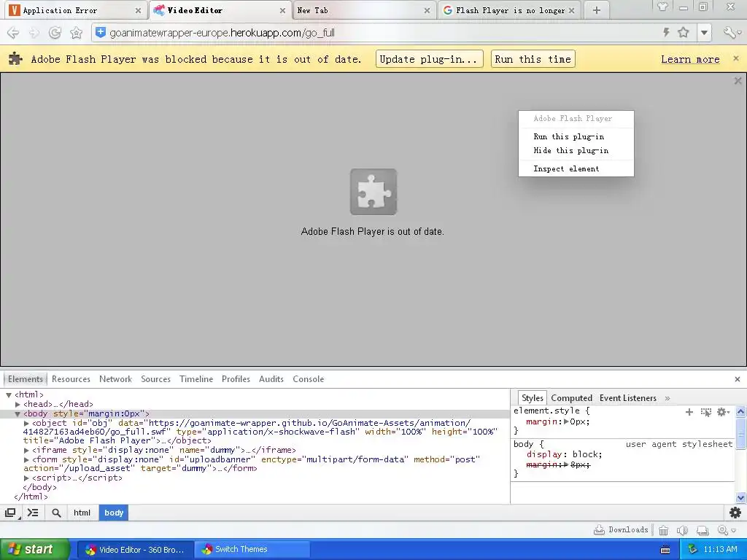Reload the page with the refresh icon
The image size is (747, 560).
[55, 33]
